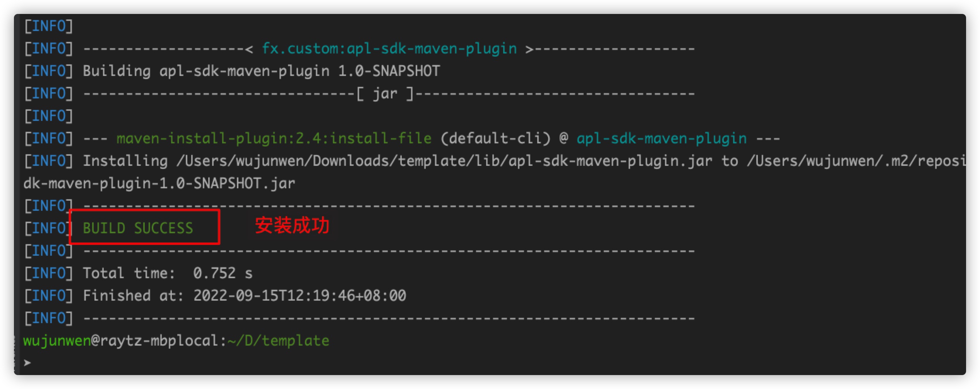Viewport: 980px width, 389px height.
Task: Click the /Users/wujunwen/Downloads/template/lib jar path
Action: (444, 161)
